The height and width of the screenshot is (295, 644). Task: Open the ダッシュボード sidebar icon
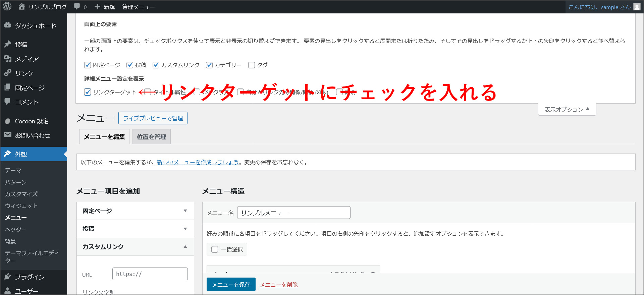7,25
